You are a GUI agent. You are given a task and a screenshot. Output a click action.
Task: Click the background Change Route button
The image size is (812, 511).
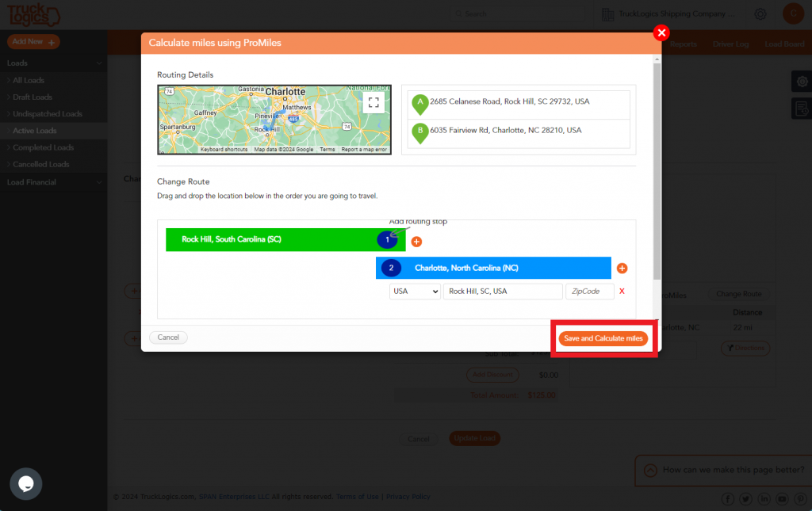pos(738,294)
